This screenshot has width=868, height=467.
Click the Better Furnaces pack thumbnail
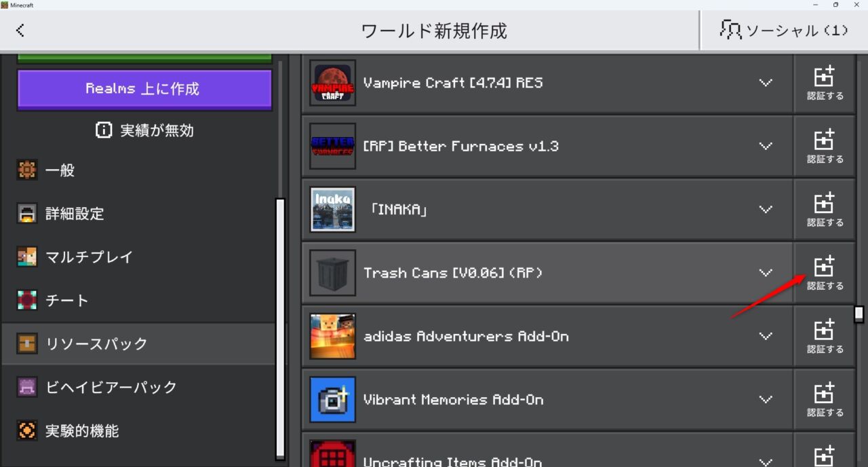pos(332,146)
